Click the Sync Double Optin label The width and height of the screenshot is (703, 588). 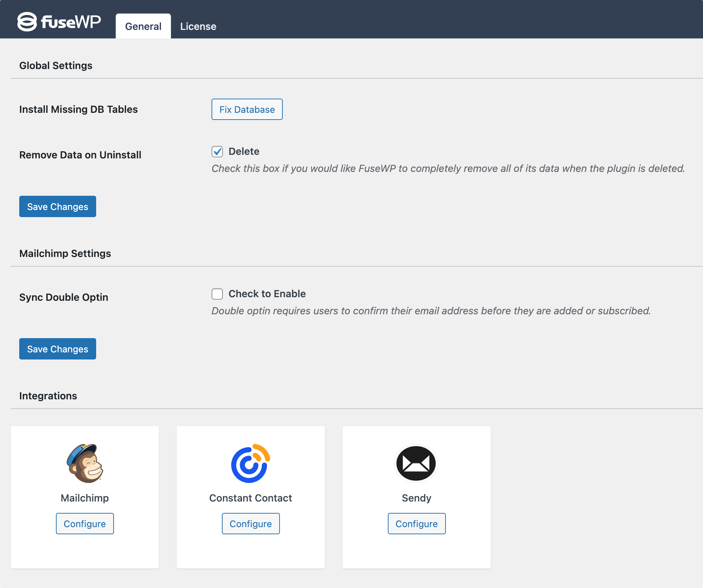tap(64, 297)
